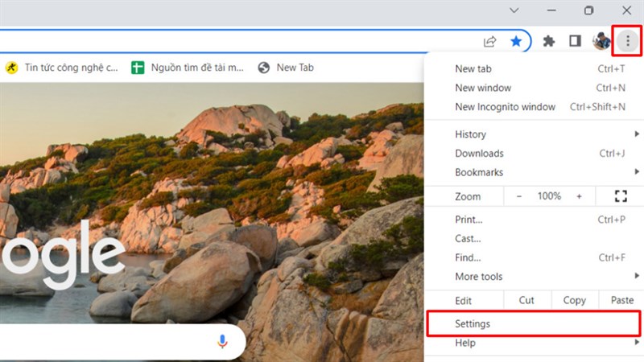Click the 100% zoom value

[549, 196]
